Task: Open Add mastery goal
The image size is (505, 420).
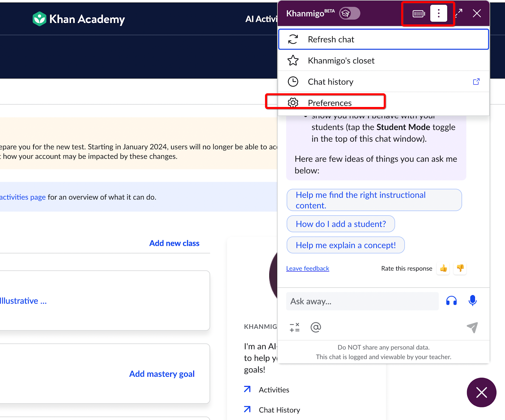Action: click(162, 374)
